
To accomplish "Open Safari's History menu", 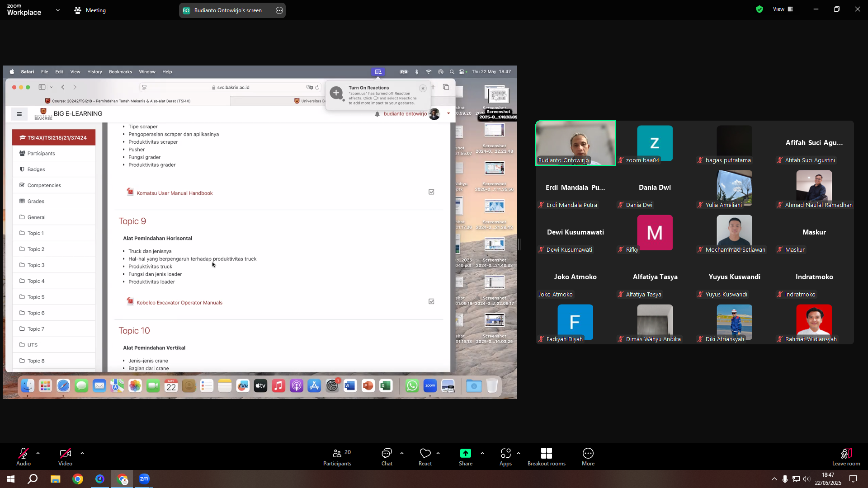I will click(94, 72).
